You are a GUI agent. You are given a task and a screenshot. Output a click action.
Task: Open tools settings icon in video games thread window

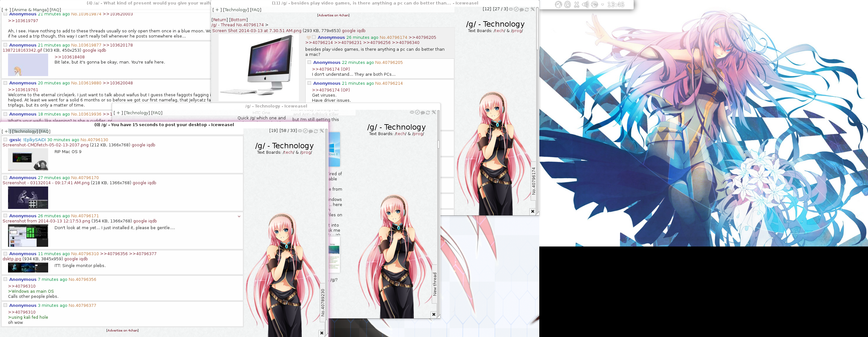tap(533, 9)
